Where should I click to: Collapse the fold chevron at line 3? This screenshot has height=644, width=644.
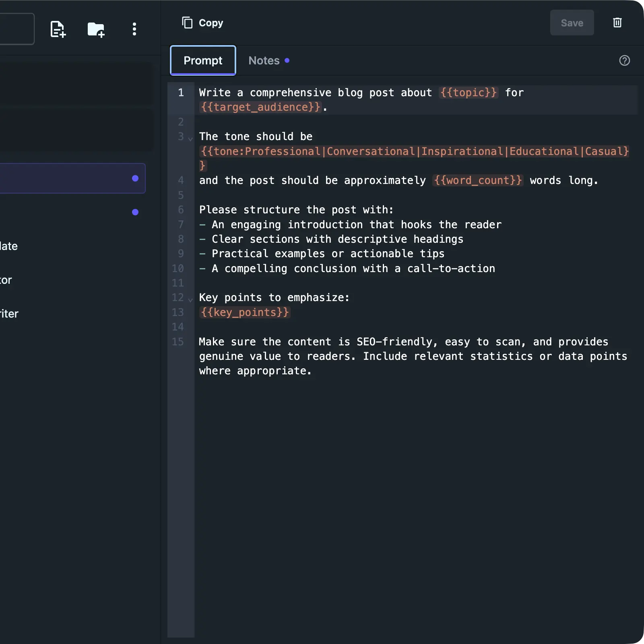pos(190,138)
